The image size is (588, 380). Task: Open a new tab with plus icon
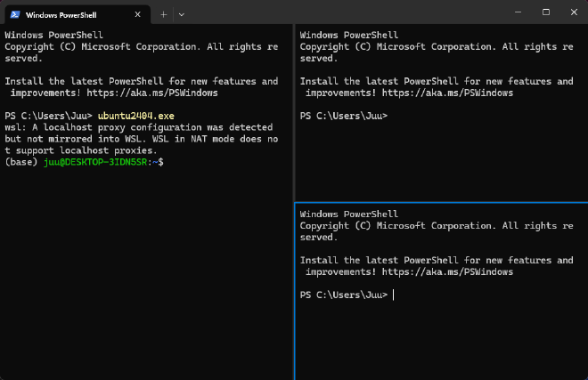[164, 14]
